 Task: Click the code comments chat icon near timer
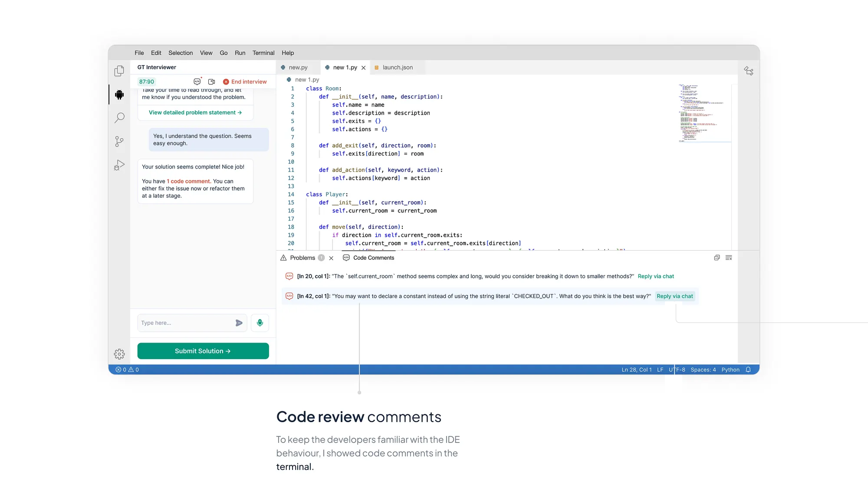coord(197,82)
